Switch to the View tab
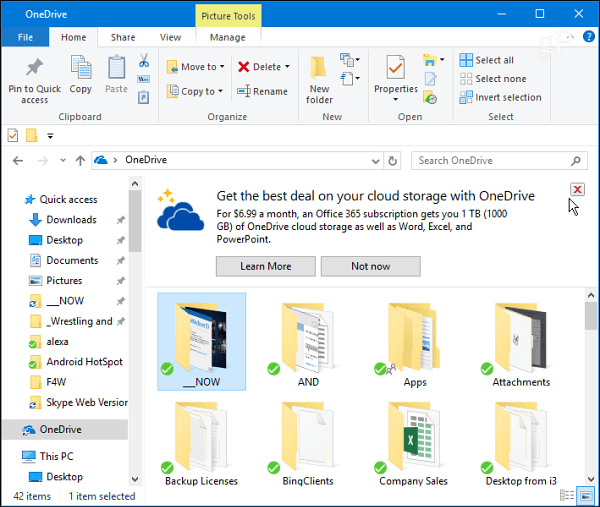600x507 pixels. pyautogui.click(x=170, y=37)
